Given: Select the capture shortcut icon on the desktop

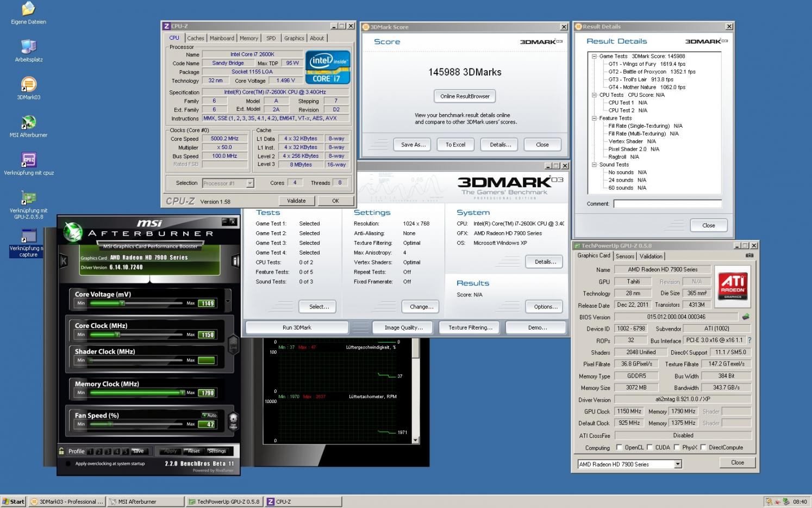Looking at the screenshot, I should 28,236.
